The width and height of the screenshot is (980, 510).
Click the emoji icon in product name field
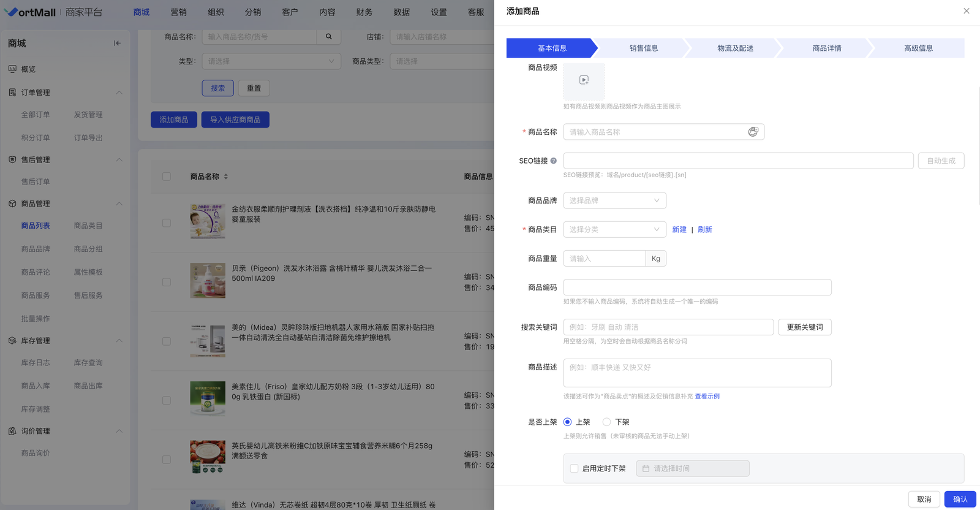(x=753, y=132)
